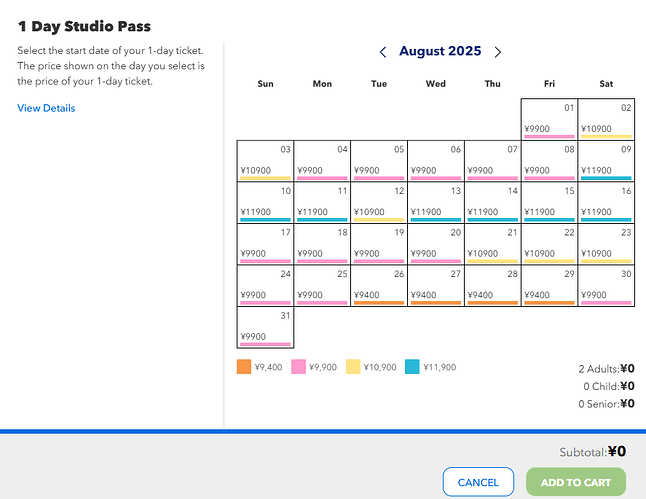Choose August 29 at ¥9400

point(549,286)
